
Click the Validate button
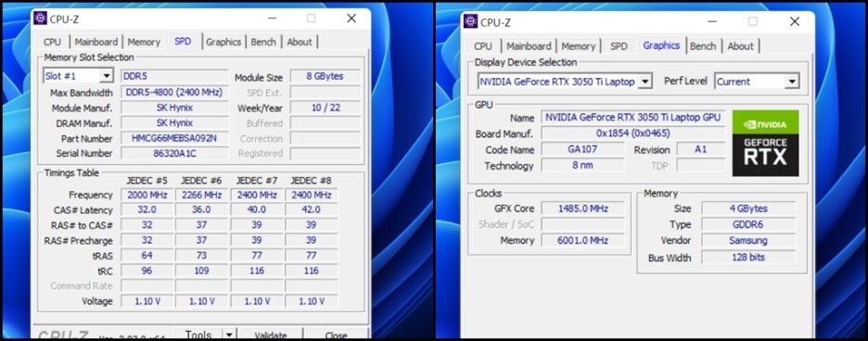tap(271, 335)
